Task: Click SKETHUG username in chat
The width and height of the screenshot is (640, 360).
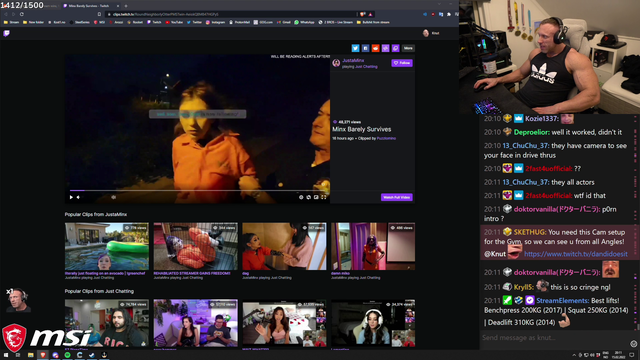Action: [x=530, y=232]
